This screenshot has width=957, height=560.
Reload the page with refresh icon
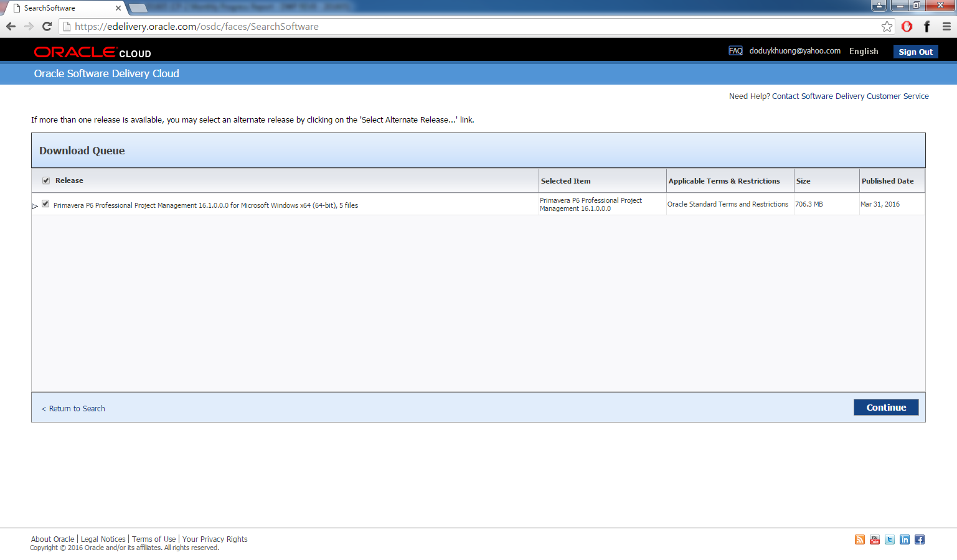47,26
